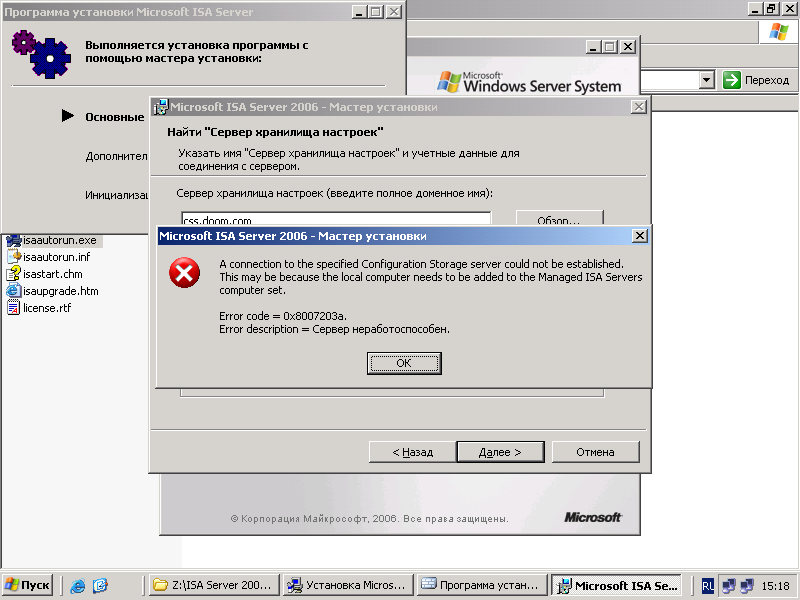Close the error dialog with X
800x600 pixels.
coord(639,236)
